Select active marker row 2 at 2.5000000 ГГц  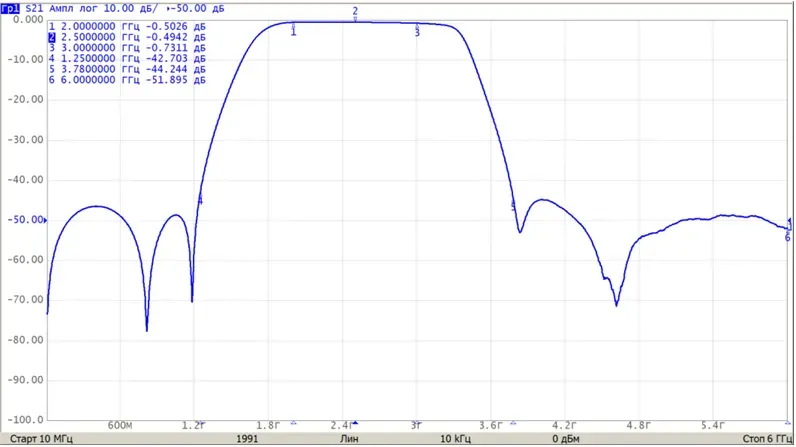(x=127, y=37)
